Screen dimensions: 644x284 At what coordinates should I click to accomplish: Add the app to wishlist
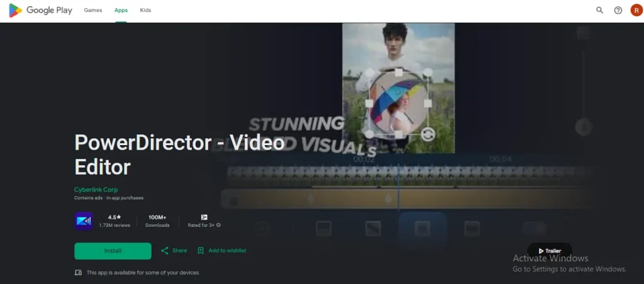point(227,250)
